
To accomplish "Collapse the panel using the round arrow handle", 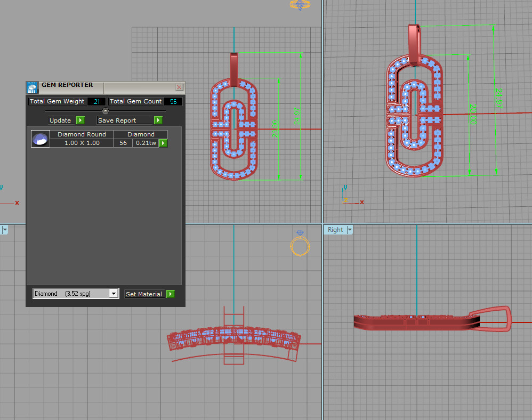I will (x=105, y=111).
